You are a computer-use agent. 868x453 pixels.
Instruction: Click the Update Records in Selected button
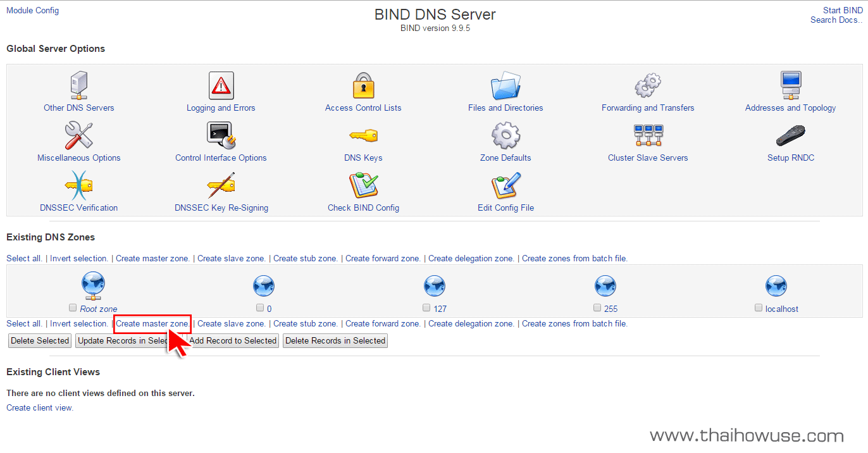(129, 341)
